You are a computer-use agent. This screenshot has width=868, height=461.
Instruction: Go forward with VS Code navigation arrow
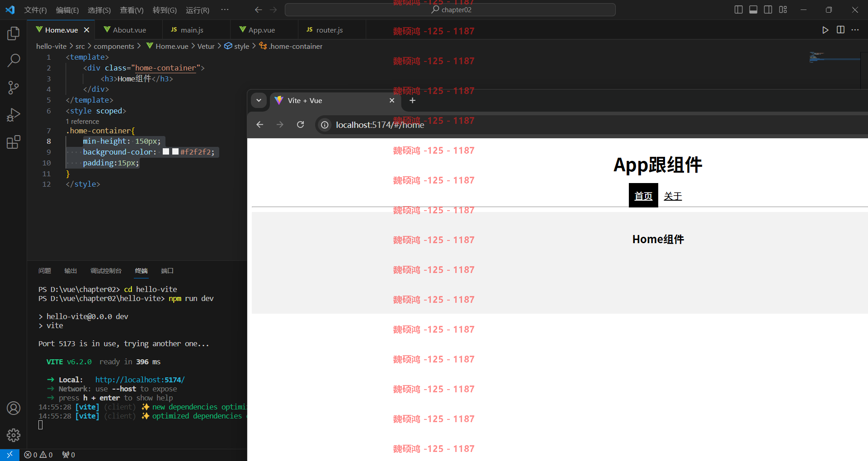pyautogui.click(x=273, y=9)
